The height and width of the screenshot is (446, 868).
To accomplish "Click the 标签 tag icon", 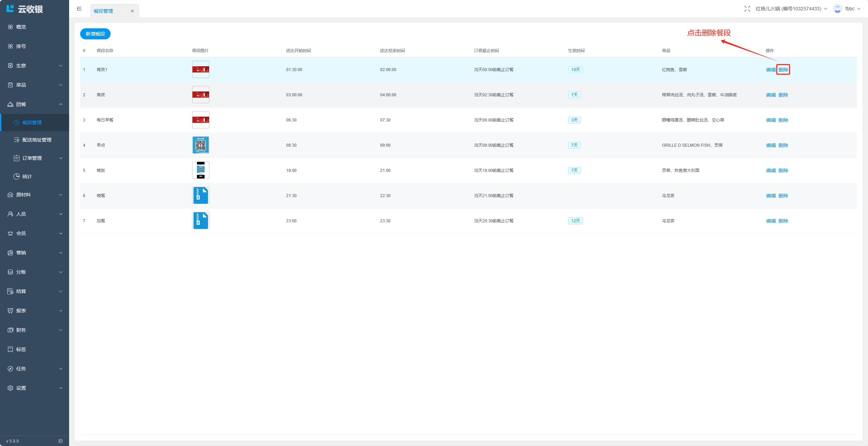I will click(x=10, y=349).
